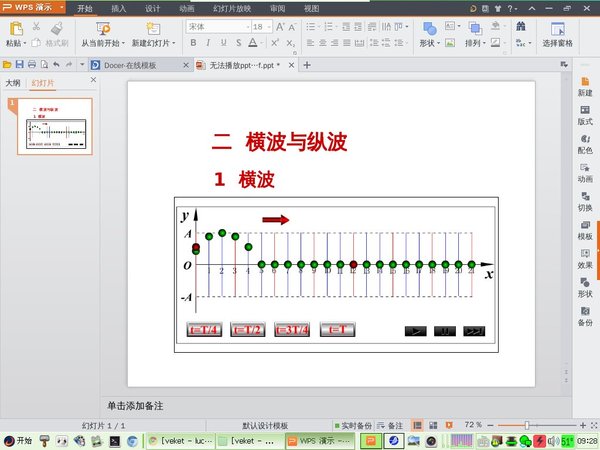
Task: Switch to slide sorter view in status bar
Action: tap(431, 425)
